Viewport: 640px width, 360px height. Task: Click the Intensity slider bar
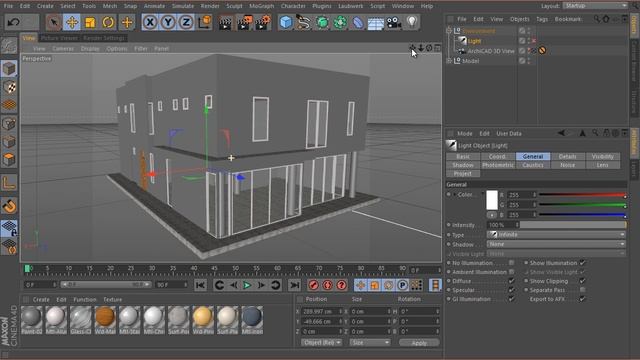pyautogui.click(x=573, y=225)
